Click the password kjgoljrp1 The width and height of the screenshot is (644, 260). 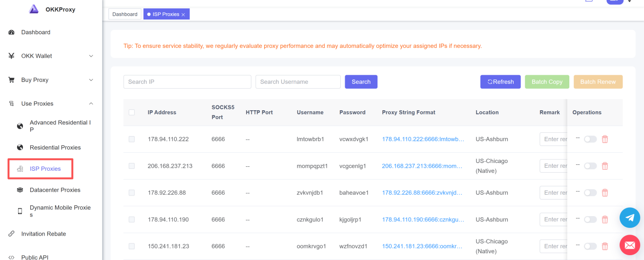click(351, 220)
